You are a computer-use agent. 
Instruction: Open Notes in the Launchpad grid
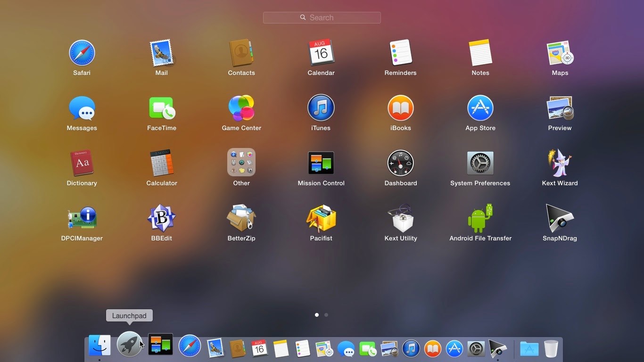480,53
